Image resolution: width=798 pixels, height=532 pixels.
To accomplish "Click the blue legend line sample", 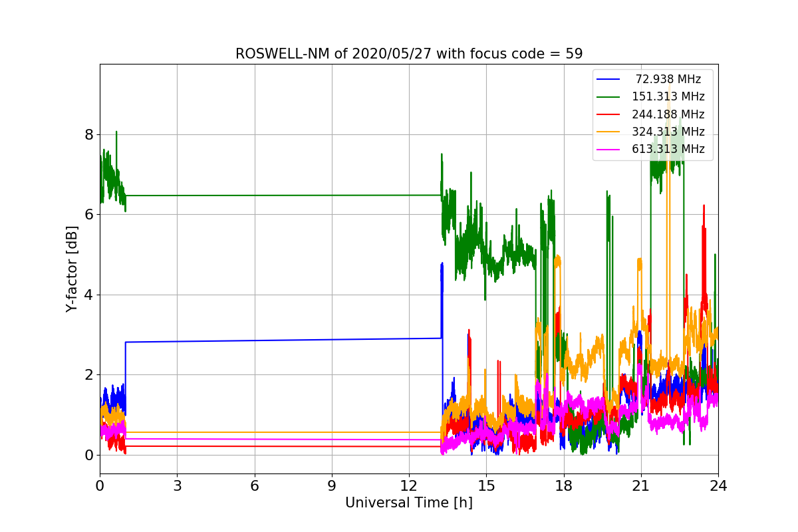I will point(608,79).
